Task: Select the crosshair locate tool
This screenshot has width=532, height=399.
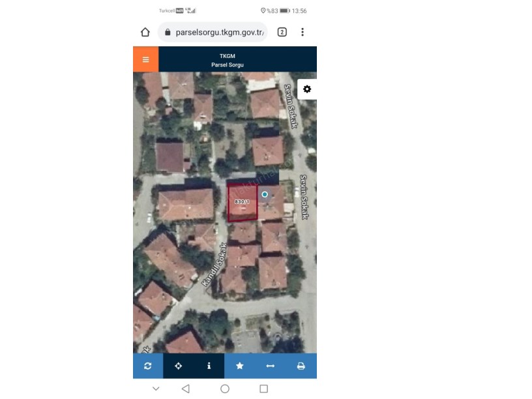Action: click(179, 366)
